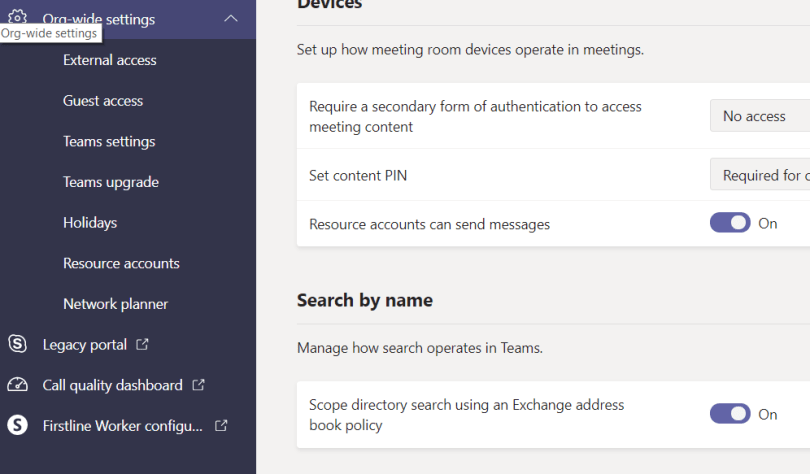Select Teams settings in sidebar
This screenshot has height=474, width=810.
(x=109, y=141)
